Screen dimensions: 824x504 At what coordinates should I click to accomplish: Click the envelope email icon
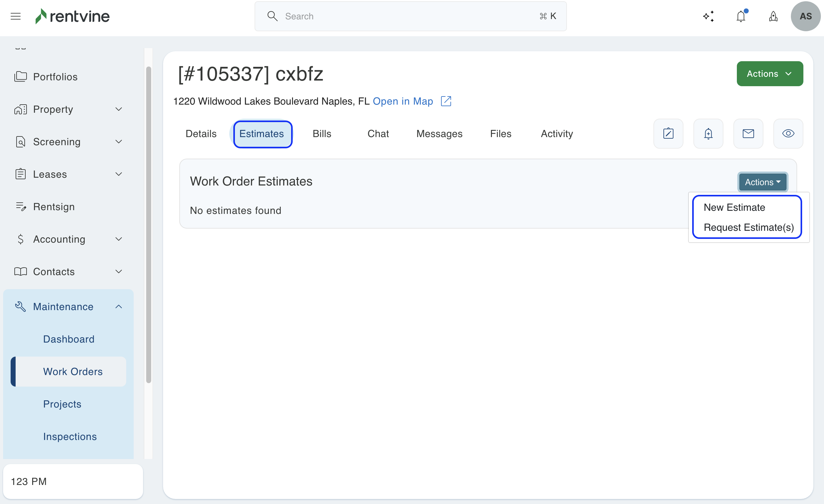point(748,134)
